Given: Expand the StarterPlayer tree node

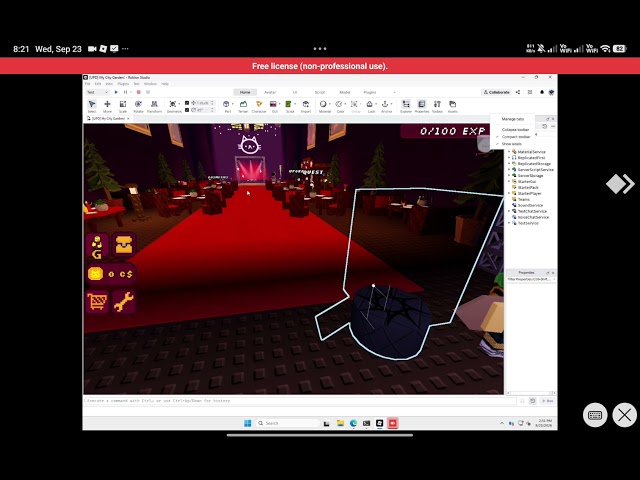Looking at the screenshot, I should click(x=509, y=193).
